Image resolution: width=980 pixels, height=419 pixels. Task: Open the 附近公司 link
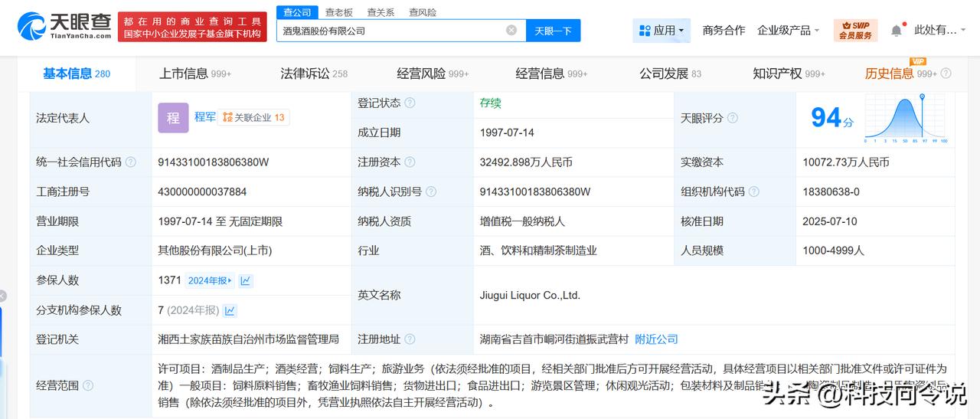pyautogui.click(x=656, y=339)
